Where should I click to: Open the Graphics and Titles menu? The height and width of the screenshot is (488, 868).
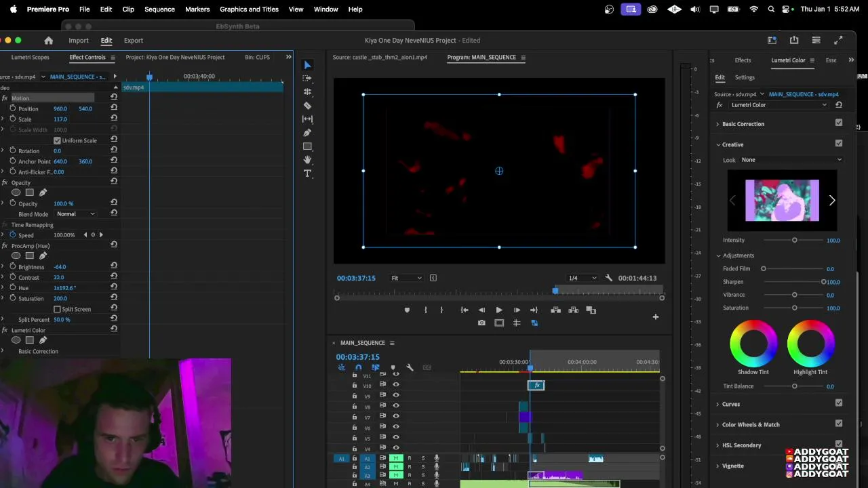coord(249,9)
